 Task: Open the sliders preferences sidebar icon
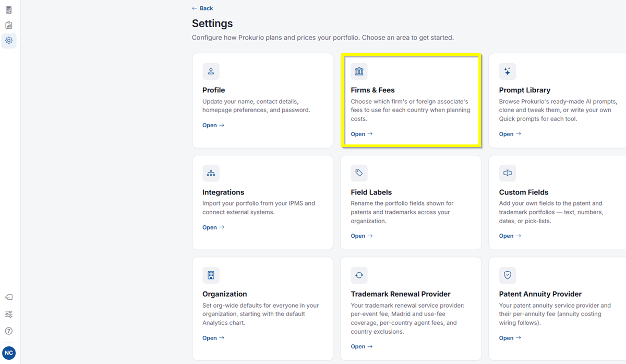[x=9, y=314]
